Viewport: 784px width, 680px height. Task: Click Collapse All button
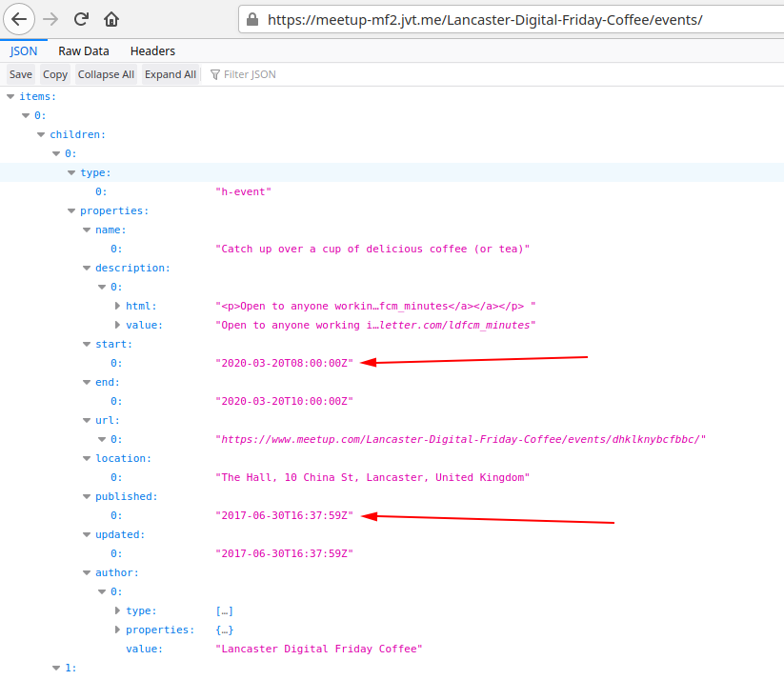(106, 74)
